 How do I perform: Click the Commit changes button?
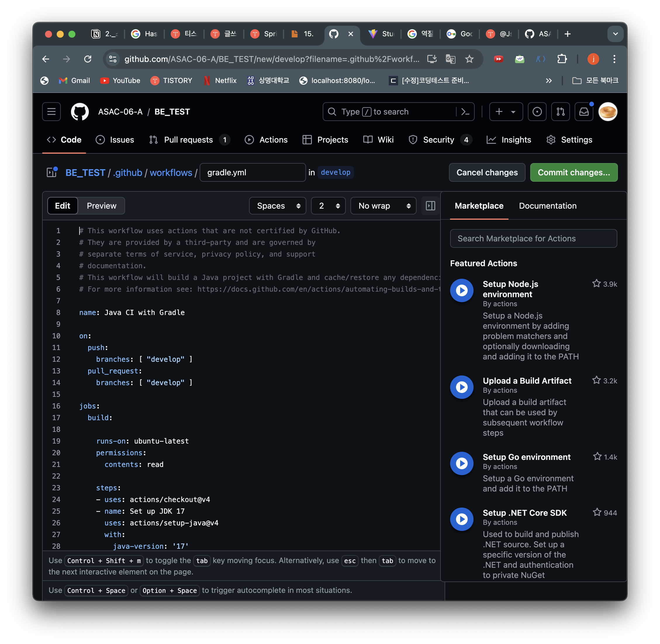[x=574, y=172]
